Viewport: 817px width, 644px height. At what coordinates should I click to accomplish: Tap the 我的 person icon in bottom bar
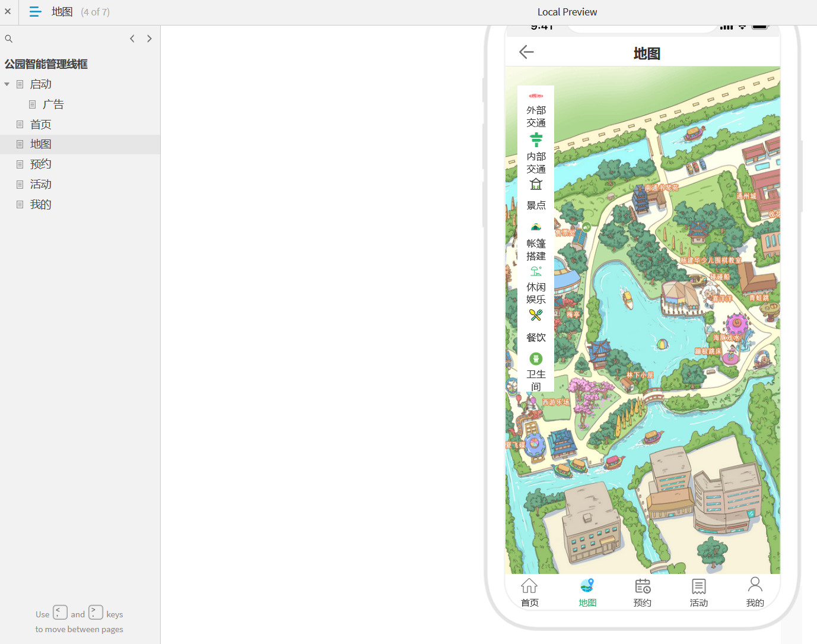click(x=755, y=585)
